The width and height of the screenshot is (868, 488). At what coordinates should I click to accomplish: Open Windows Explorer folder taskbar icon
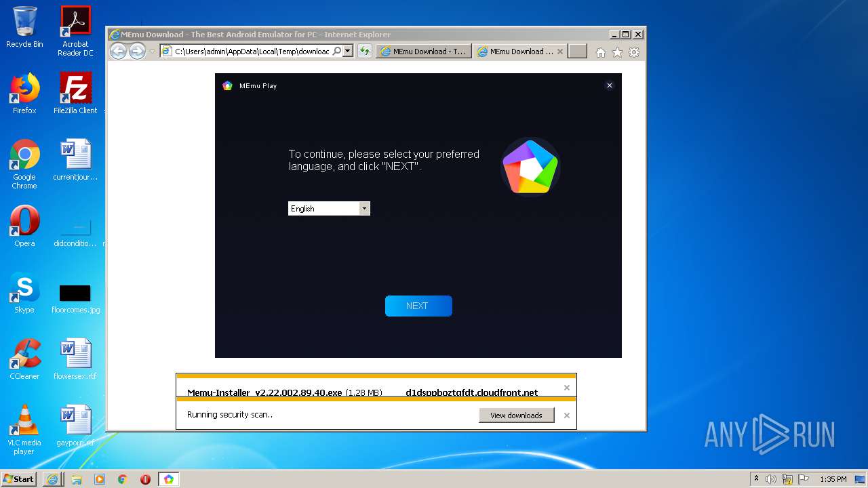[x=77, y=479]
